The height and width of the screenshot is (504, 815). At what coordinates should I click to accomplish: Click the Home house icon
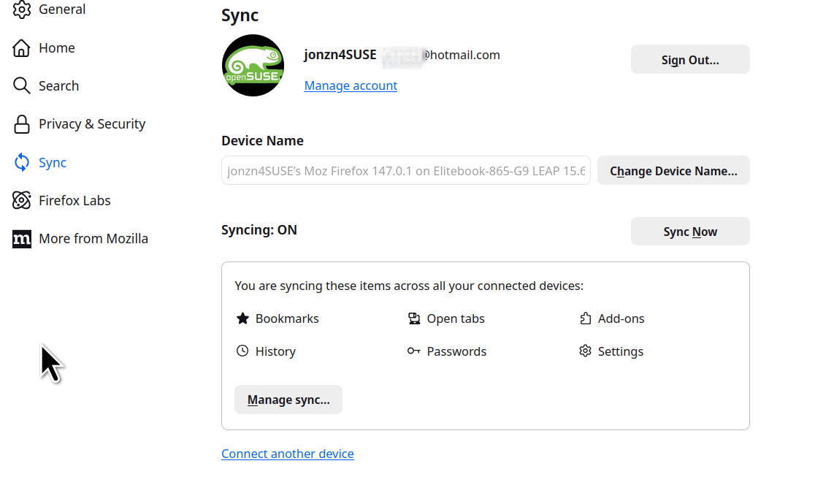click(22, 48)
